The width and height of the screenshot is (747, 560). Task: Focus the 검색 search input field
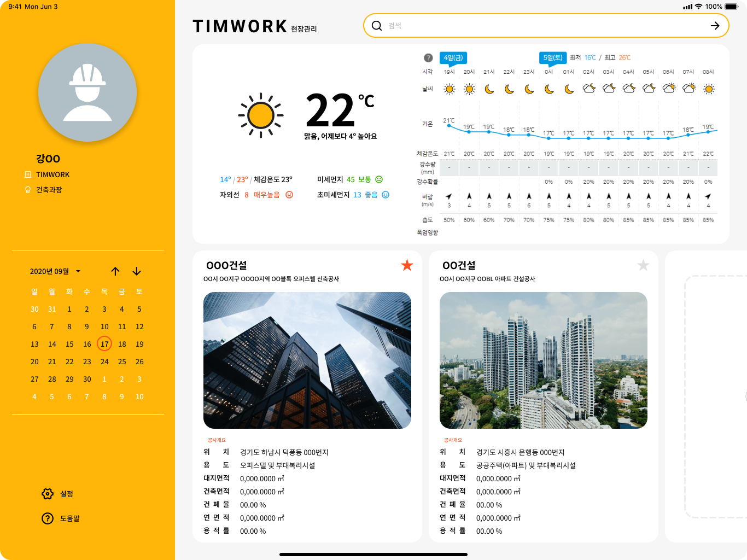tap(547, 26)
